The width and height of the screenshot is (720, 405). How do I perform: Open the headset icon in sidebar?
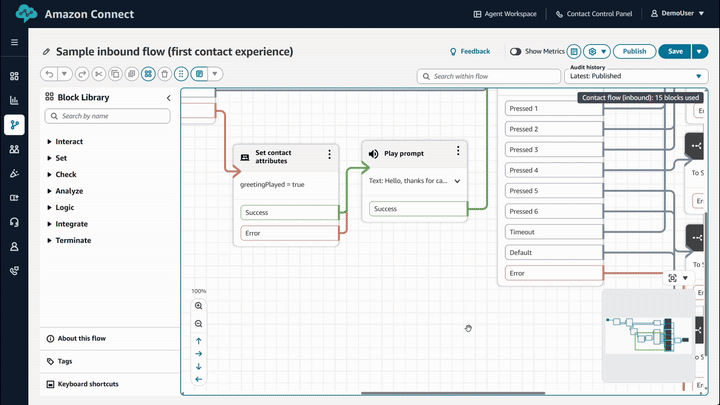14,222
